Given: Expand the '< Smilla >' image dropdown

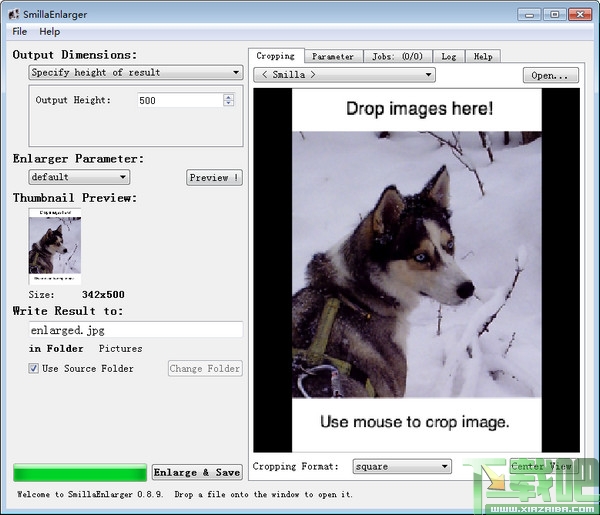Looking at the screenshot, I should [344, 75].
